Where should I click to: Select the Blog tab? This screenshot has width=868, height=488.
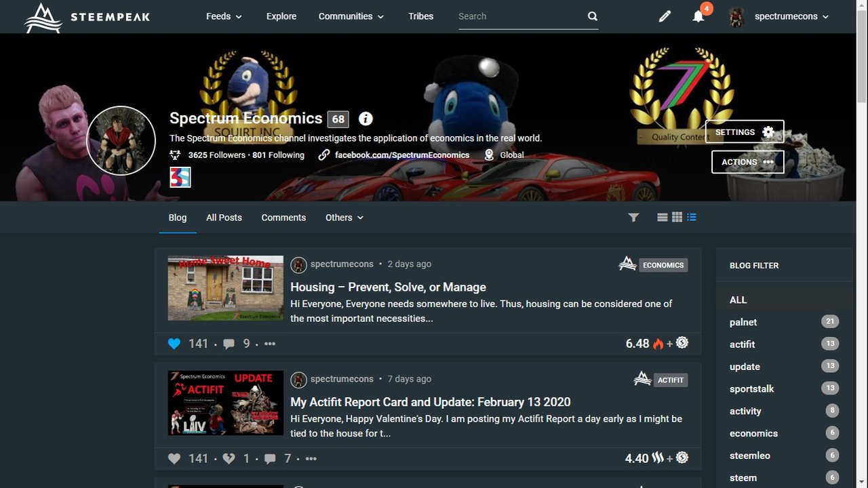point(178,218)
